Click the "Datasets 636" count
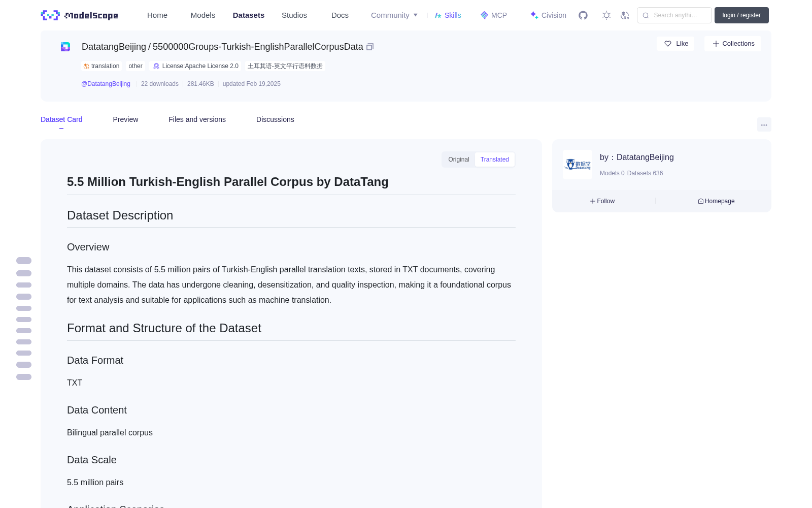812x508 pixels. click(645, 173)
